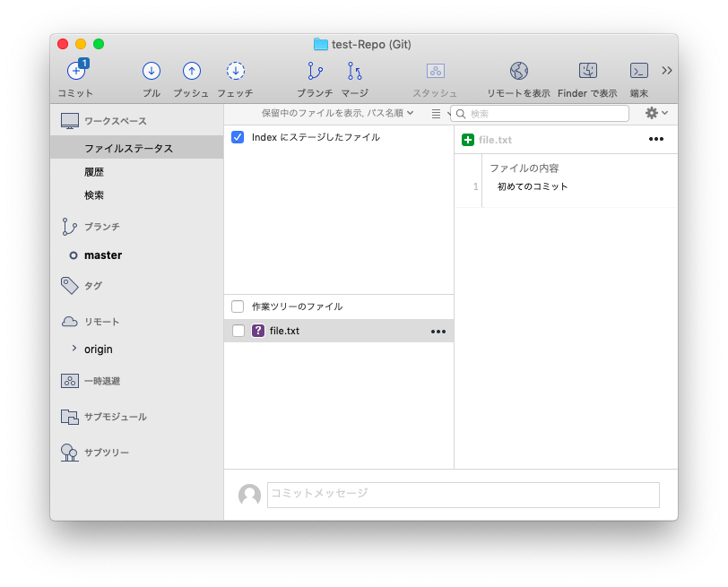Click inside the コミットメッセージ field

[463, 494]
